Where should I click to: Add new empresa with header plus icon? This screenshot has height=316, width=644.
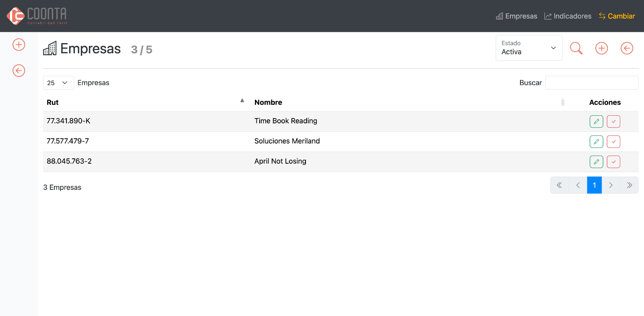[x=601, y=48]
